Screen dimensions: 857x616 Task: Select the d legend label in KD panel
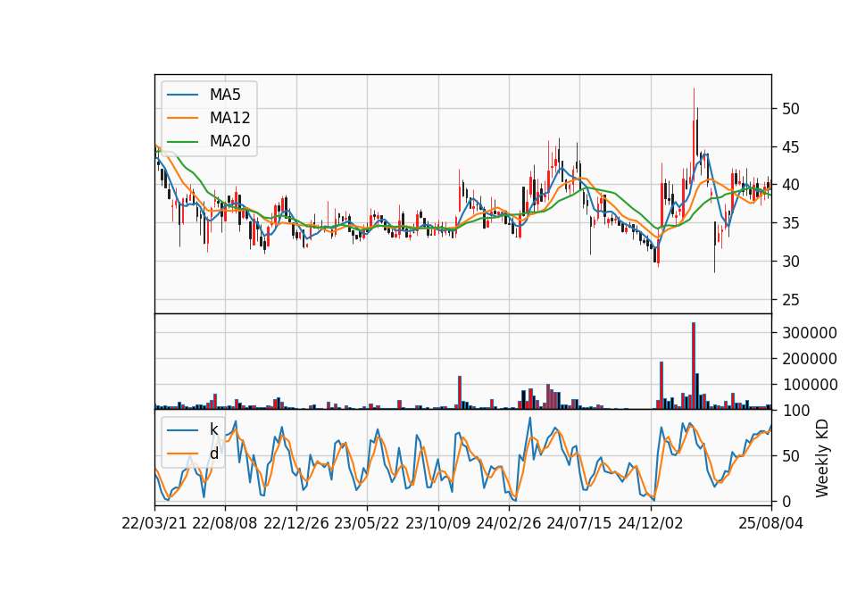pos(213,454)
